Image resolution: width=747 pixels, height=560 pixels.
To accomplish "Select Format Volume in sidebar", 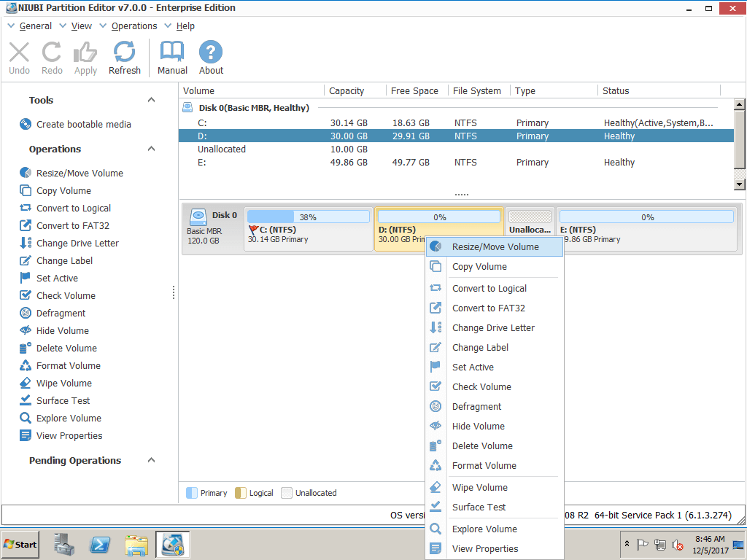I will tap(60, 366).
